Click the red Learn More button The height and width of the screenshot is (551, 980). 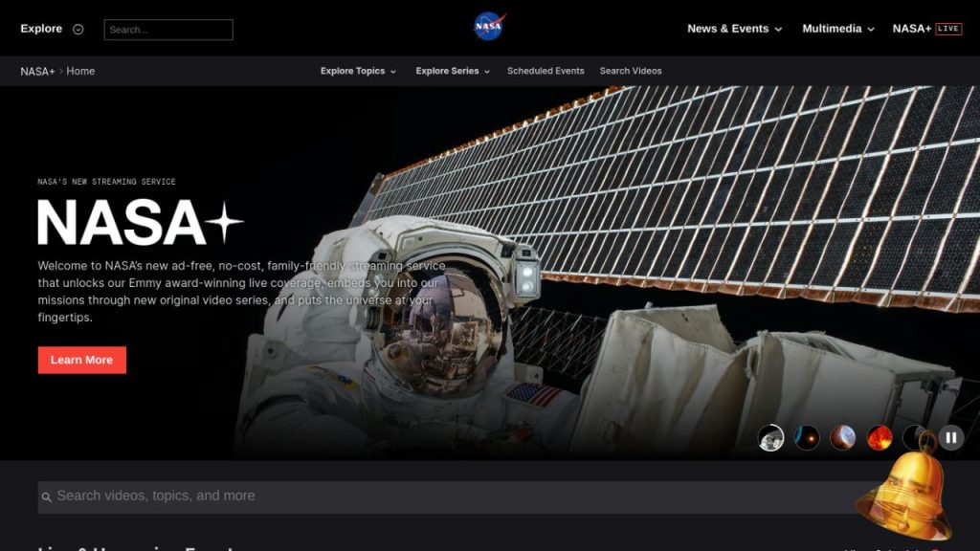(x=82, y=360)
